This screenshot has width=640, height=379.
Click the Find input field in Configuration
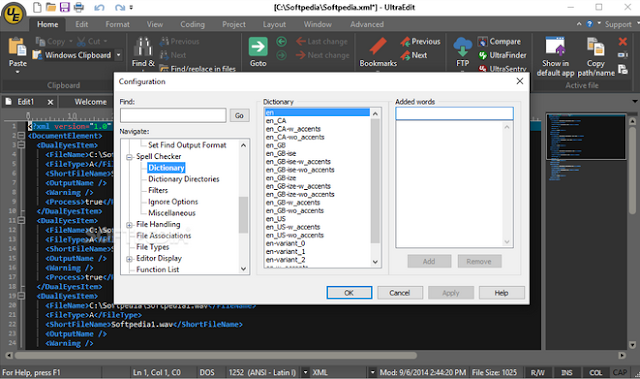tap(173, 115)
